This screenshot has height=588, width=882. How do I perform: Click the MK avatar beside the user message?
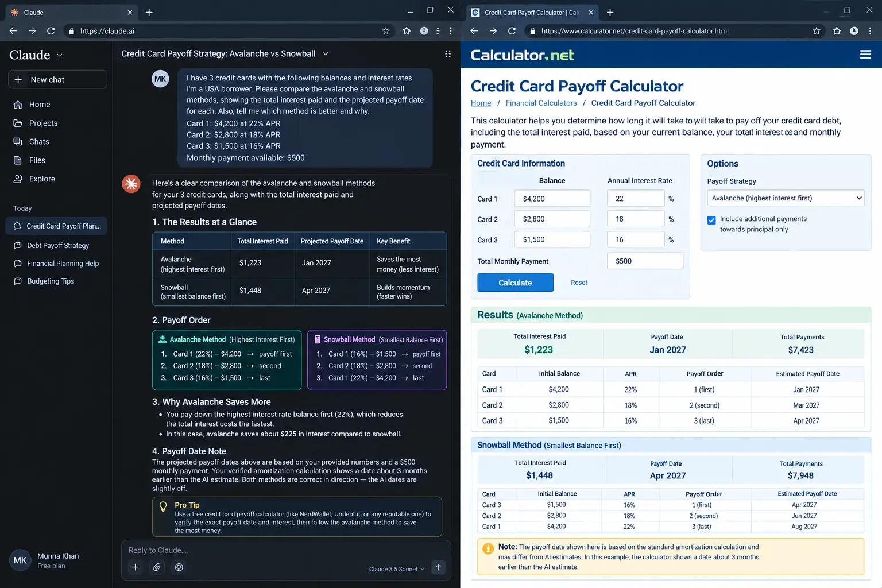(x=160, y=79)
